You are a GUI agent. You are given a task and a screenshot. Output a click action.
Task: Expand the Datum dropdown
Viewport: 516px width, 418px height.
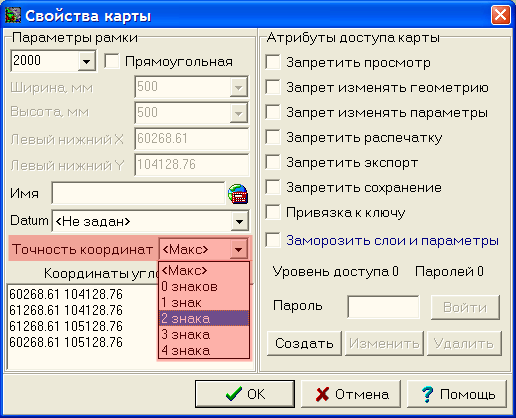[239, 221]
